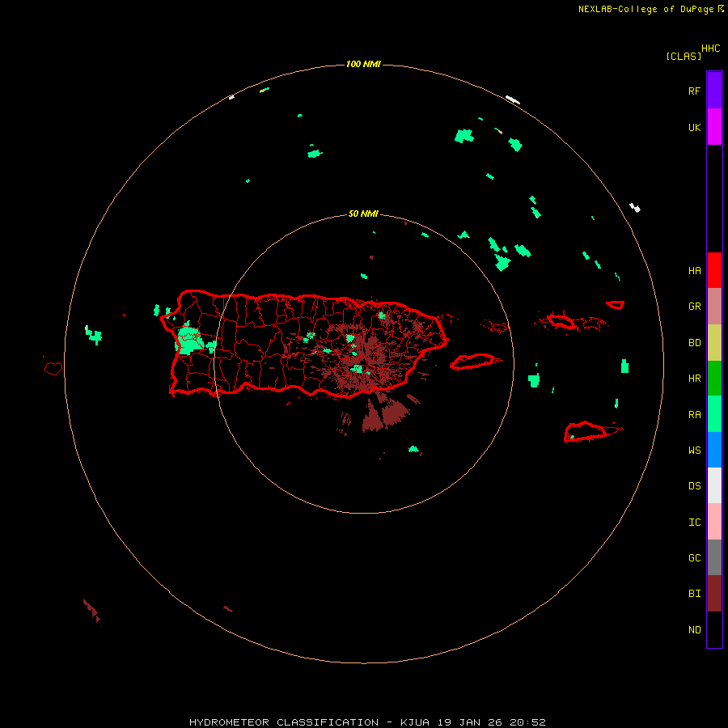Select the dark red BI swatch
Image resolution: width=728 pixels, height=728 pixels.
[714, 594]
